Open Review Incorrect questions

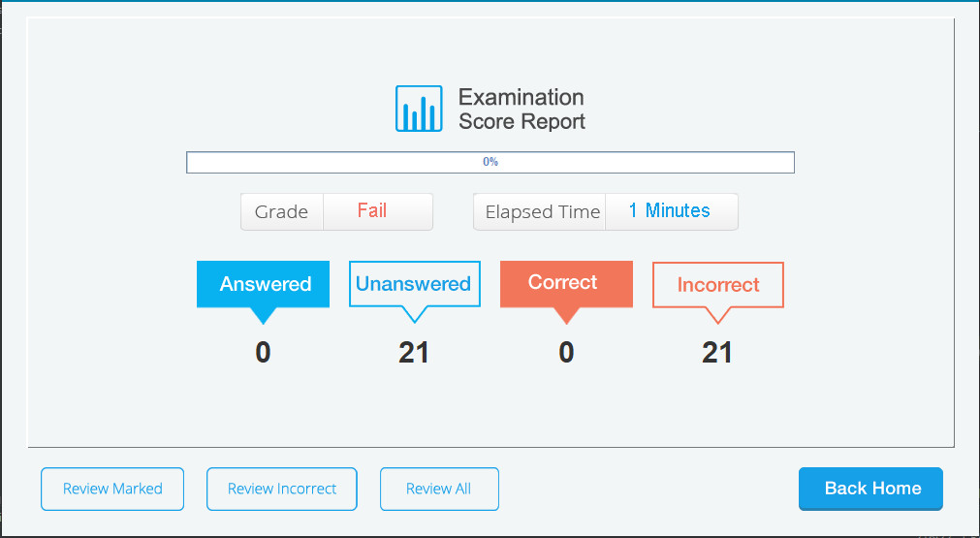(x=282, y=489)
